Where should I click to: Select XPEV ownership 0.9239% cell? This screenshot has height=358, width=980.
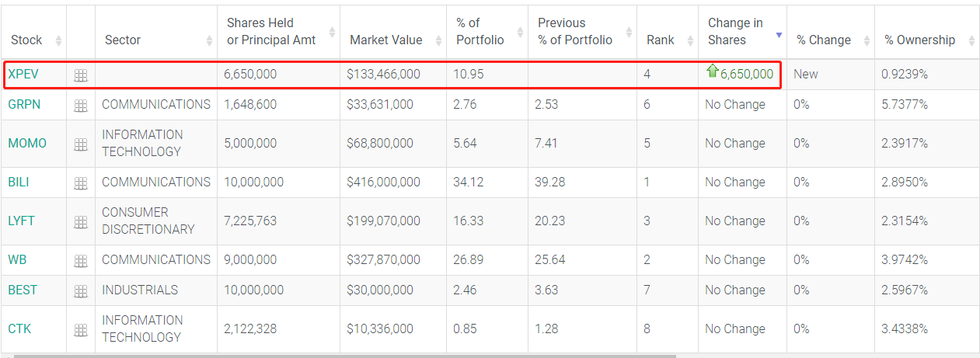click(x=905, y=75)
